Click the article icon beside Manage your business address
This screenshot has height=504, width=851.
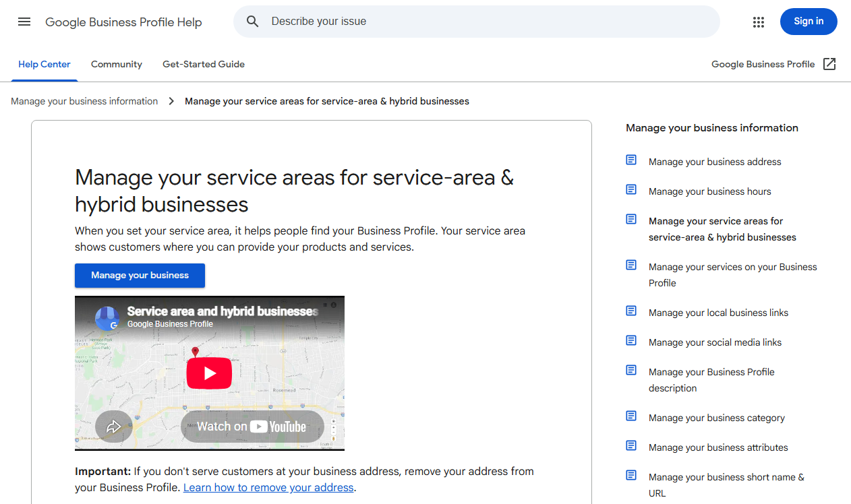[631, 160]
